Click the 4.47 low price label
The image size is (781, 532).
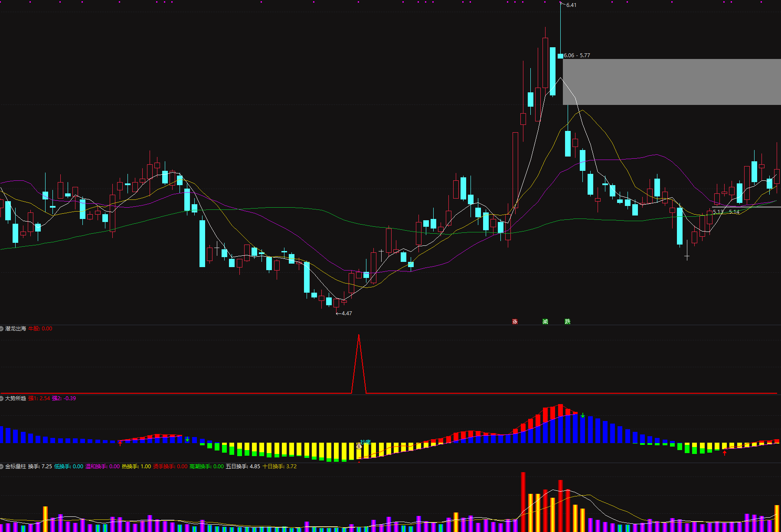[346, 313]
